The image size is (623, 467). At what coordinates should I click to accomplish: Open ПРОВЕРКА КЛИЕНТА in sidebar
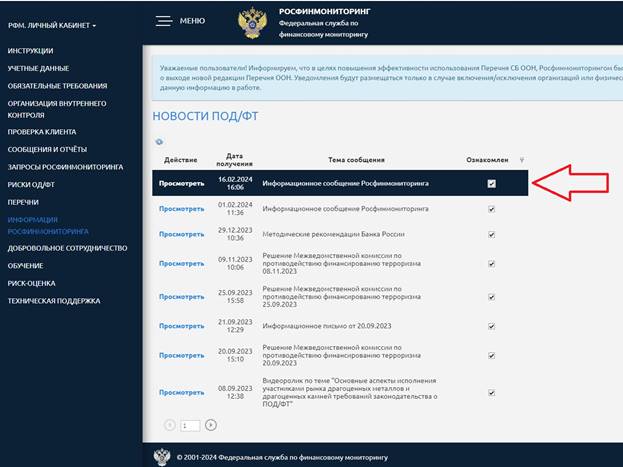coord(42,132)
